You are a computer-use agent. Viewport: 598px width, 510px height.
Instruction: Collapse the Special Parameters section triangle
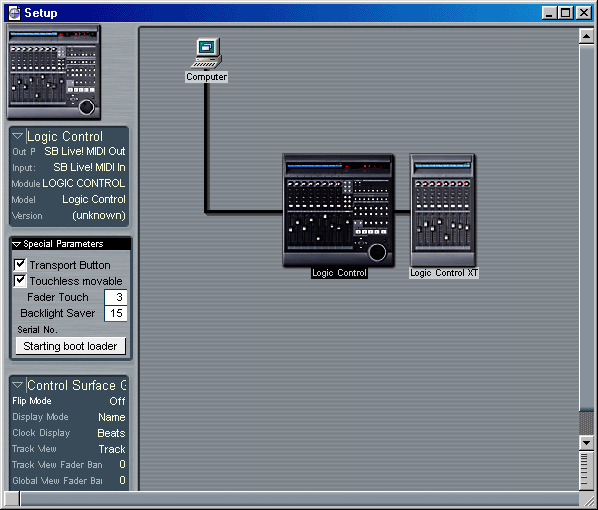16,244
